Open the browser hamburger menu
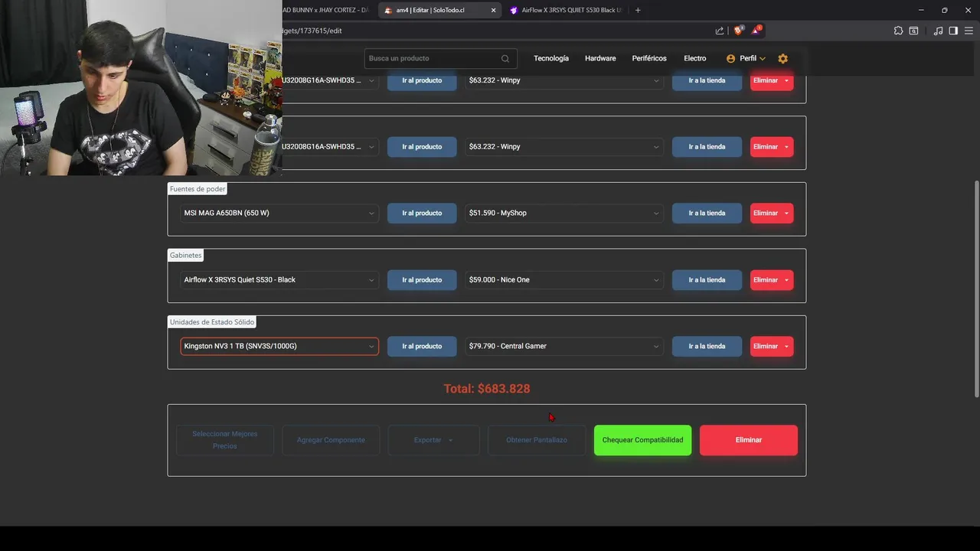Screen dimensions: 980x551 click(x=969, y=31)
